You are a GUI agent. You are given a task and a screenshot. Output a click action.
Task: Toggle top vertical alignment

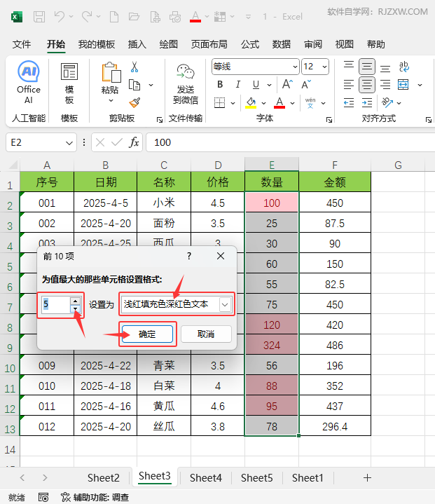coord(349,67)
